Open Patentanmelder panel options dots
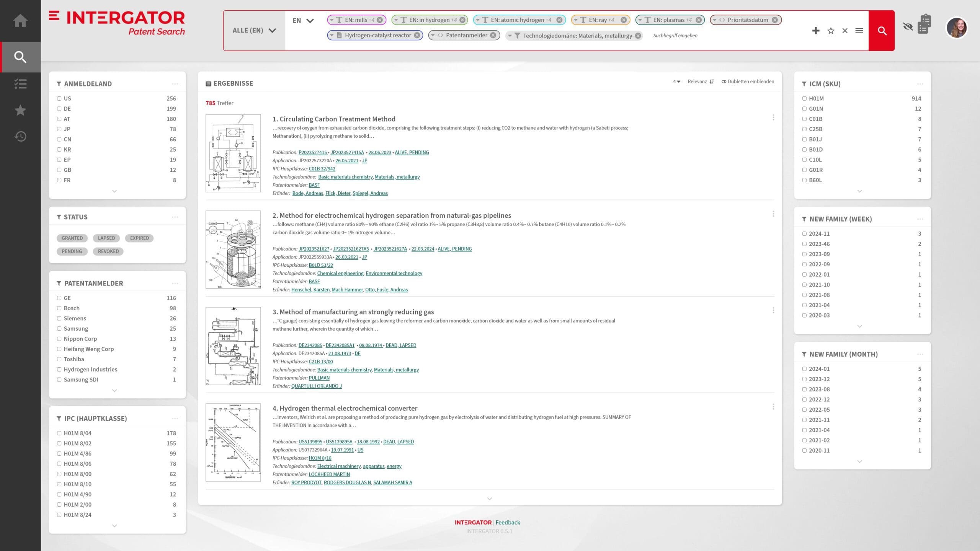Image resolution: width=980 pixels, height=551 pixels. (175, 283)
